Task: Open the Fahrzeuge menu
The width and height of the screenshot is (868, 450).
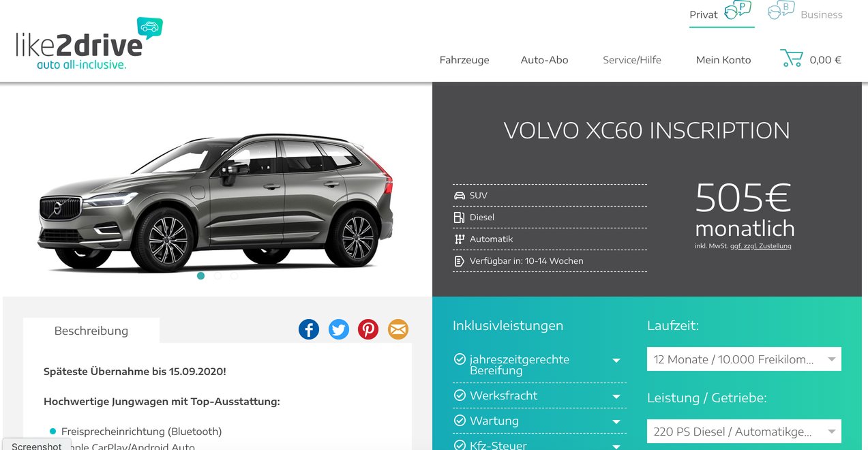Action: (x=464, y=60)
